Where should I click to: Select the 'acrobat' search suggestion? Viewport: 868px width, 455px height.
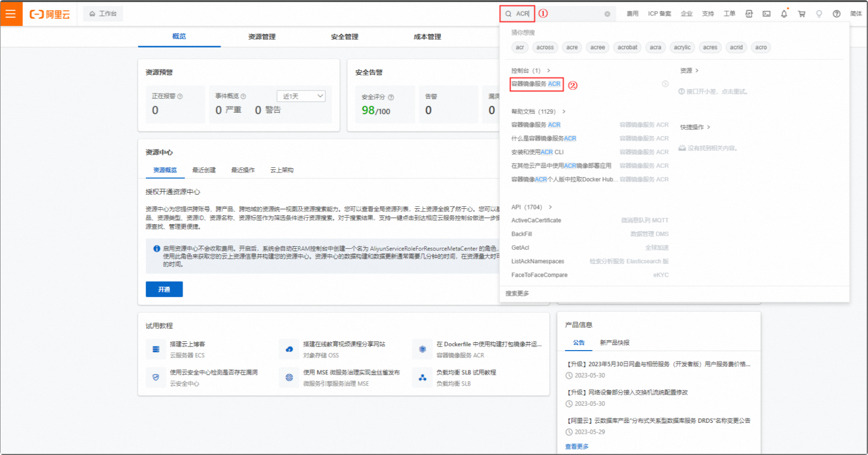click(x=627, y=47)
